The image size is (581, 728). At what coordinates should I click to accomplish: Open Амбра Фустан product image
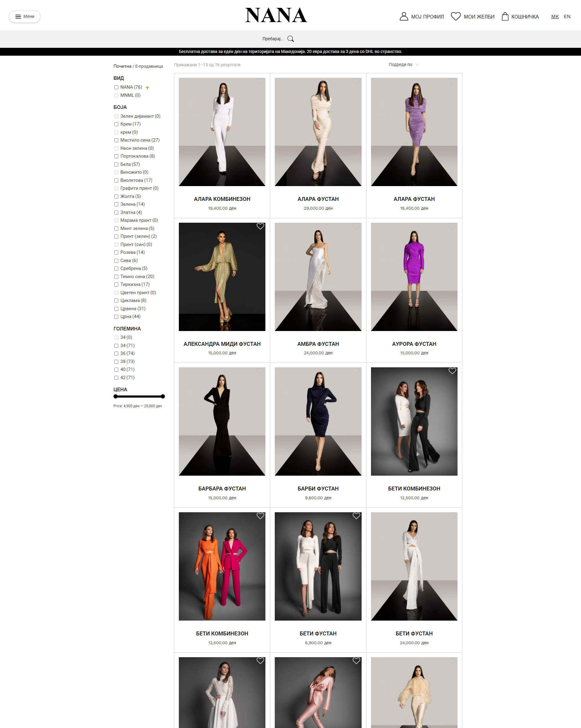tap(318, 277)
